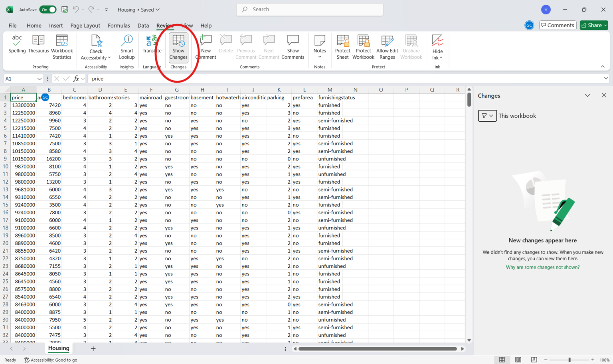
Task: Translate selected text
Action: pos(152,45)
